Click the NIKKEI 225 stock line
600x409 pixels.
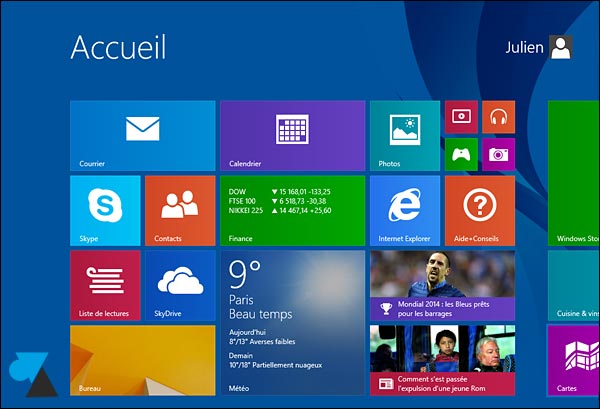[280, 210]
